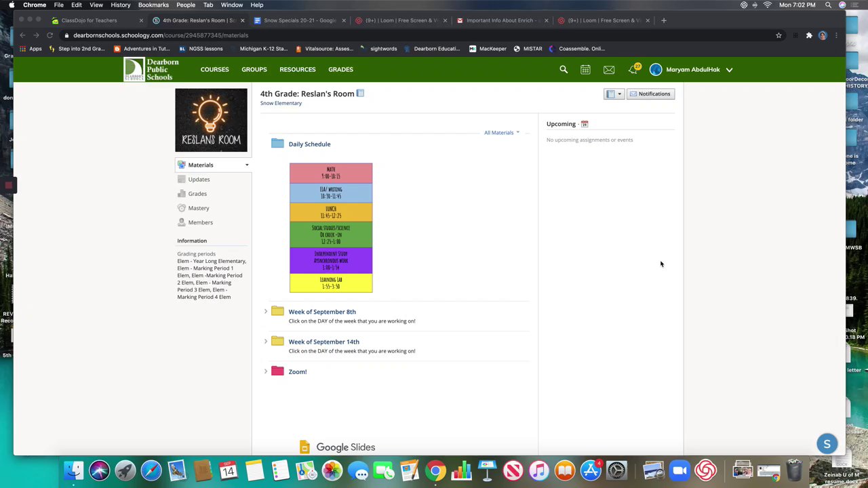Open the Week of September 14th link
The width and height of the screenshot is (868, 488).
(x=323, y=342)
